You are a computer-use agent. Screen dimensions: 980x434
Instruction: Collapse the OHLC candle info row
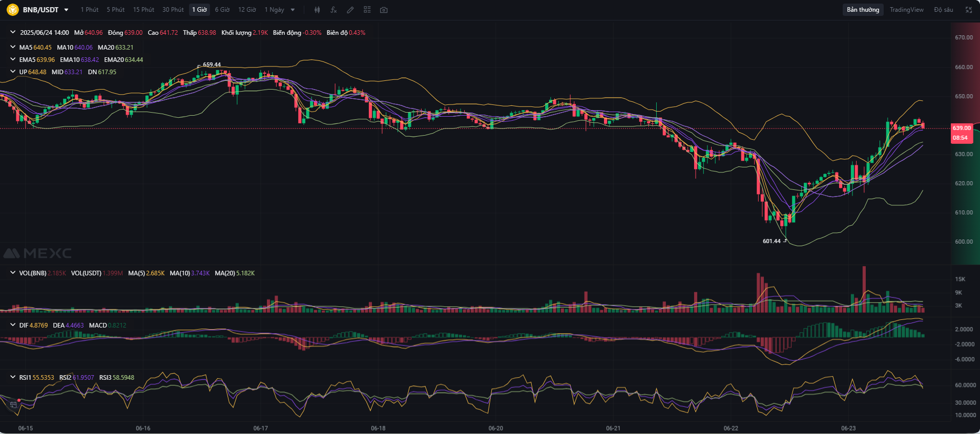pos(13,32)
